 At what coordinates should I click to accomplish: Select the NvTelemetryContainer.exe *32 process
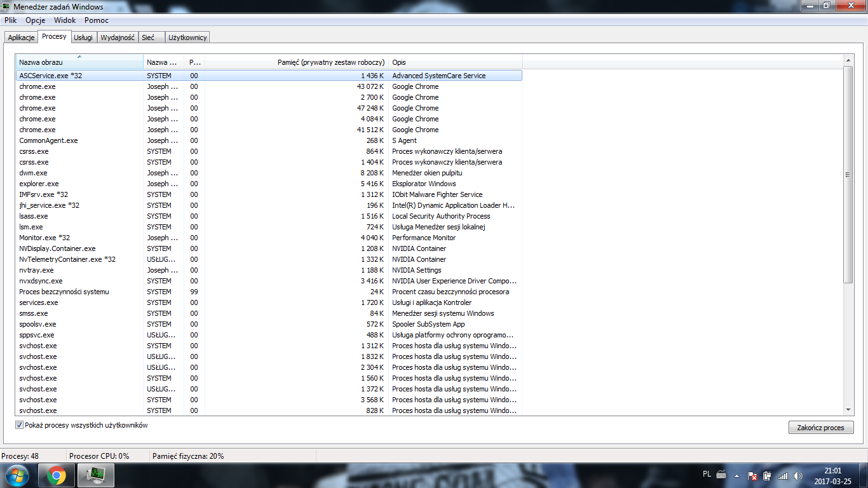(x=269, y=259)
